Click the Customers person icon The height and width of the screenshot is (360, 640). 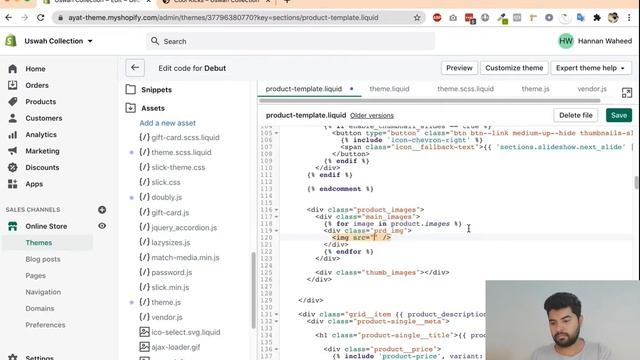click(x=13, y=118)
